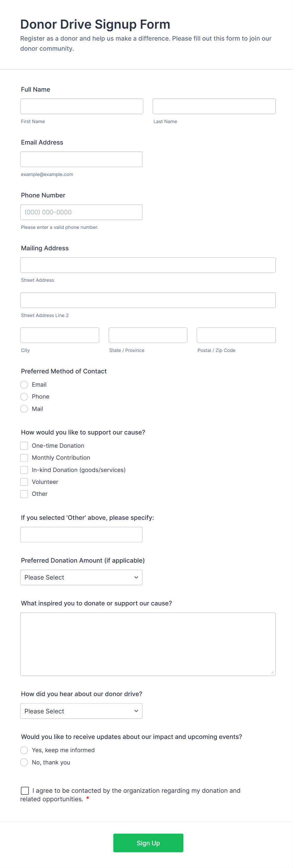Choose 'No, thank you' radio button
This screenshot has height=868, width=293.
[24, 762]
